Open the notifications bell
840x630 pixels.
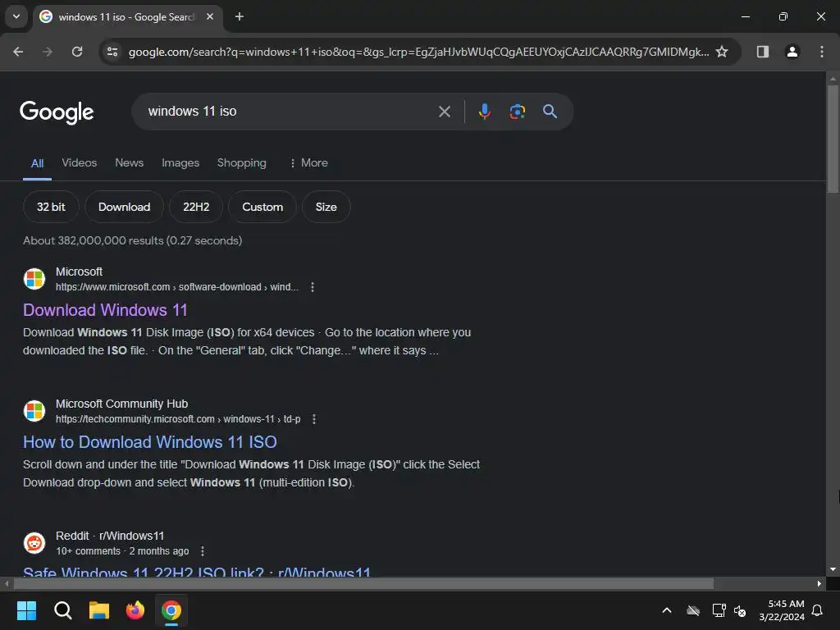point(818,610)
